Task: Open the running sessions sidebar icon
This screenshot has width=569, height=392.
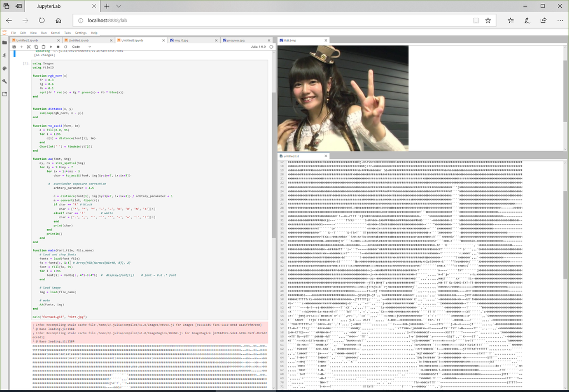Action: pyautogui.click(x=4, y=56)
